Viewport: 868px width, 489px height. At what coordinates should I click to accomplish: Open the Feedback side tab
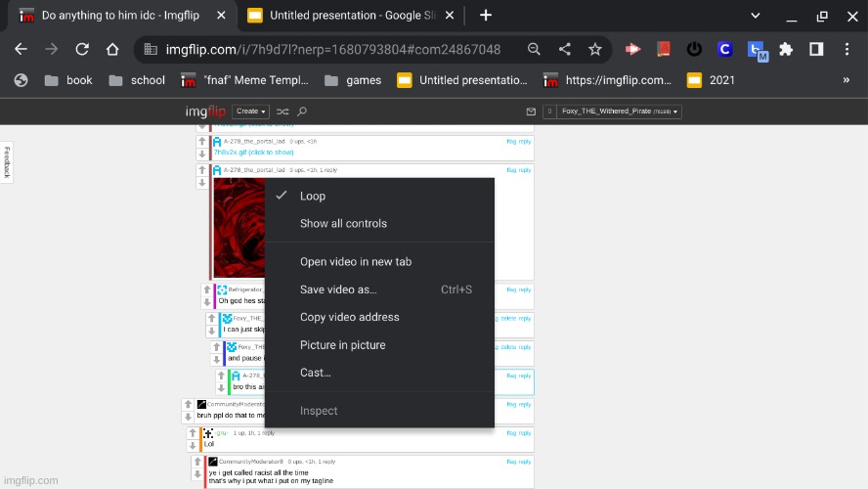click(7, 162)
